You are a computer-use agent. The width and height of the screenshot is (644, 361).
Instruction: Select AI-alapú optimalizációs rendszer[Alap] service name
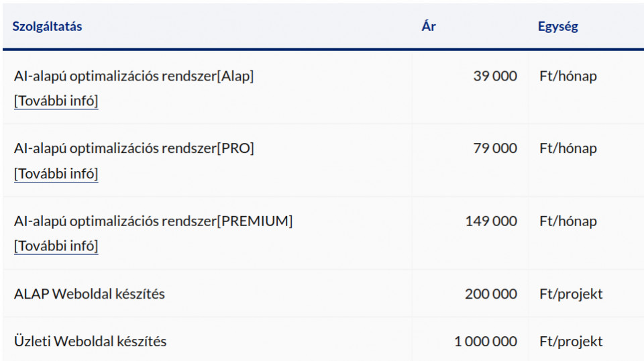pyautogui.click(x=134, y=76)
